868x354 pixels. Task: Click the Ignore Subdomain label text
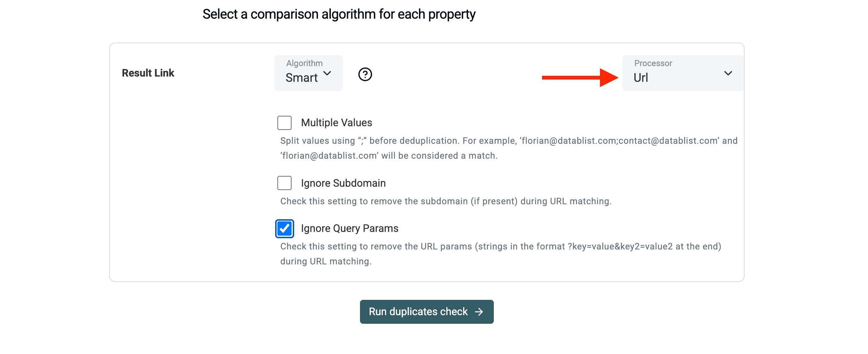pos(343,183)
